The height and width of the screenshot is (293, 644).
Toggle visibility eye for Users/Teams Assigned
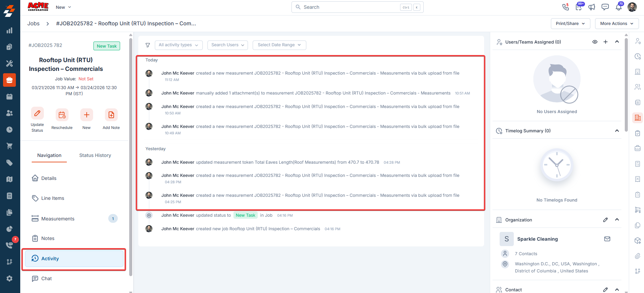point(595,42)
